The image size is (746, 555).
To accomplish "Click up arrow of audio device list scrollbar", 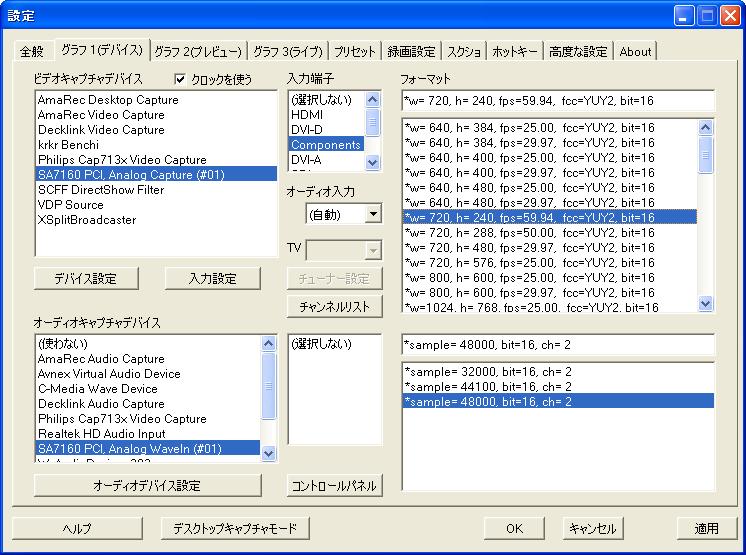I will [x=268, y=343].
